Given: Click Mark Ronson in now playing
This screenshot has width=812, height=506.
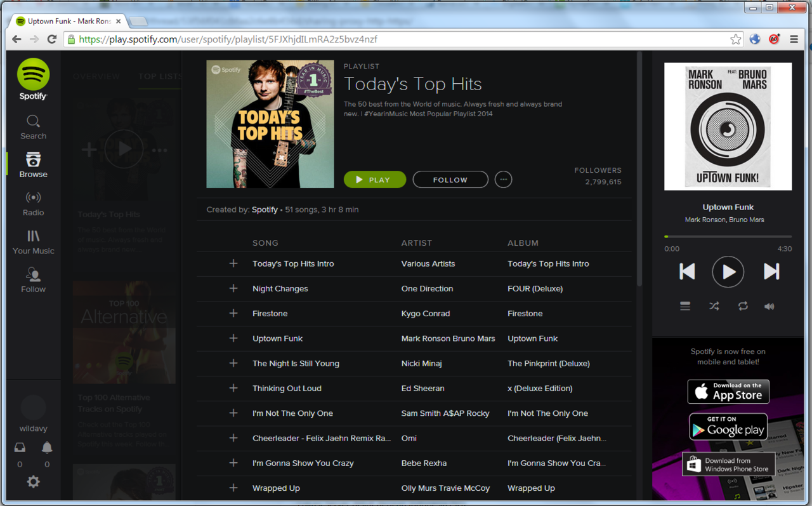Looking at the screenshot, I should point(705,220).
